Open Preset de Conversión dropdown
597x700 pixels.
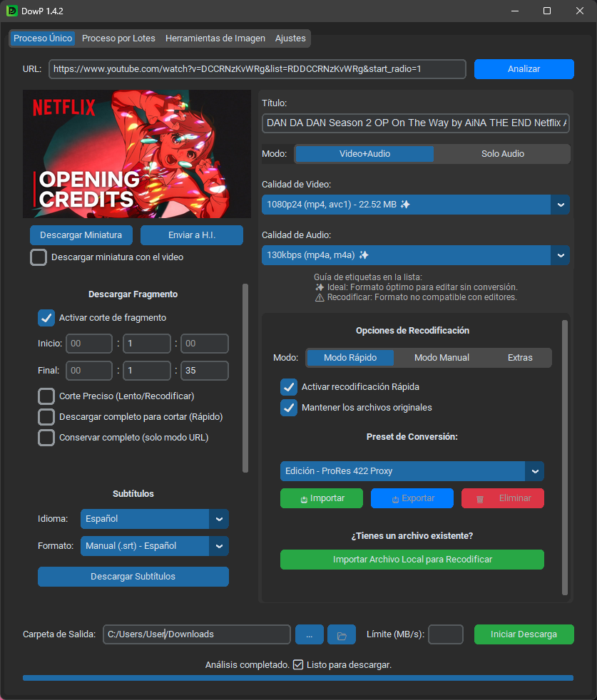(412, 471)
